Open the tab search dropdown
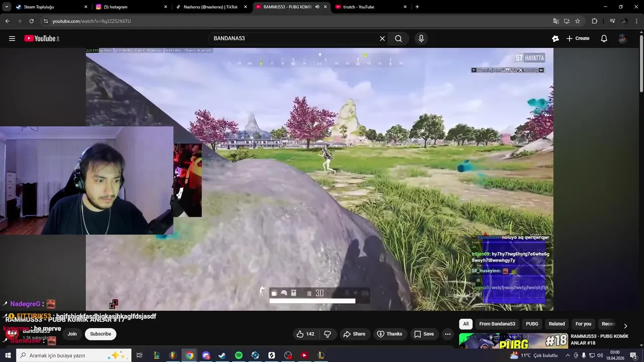Viewport: 644px width, 362px height. (x=7, y=7)
